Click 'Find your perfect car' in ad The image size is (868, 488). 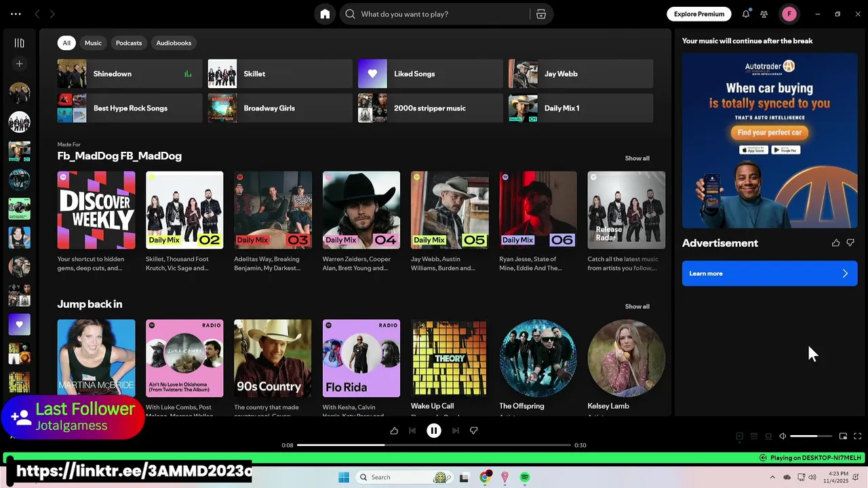770,133
